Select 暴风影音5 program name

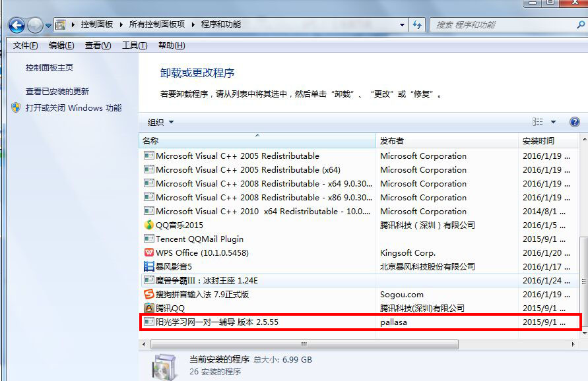(174, 267)
